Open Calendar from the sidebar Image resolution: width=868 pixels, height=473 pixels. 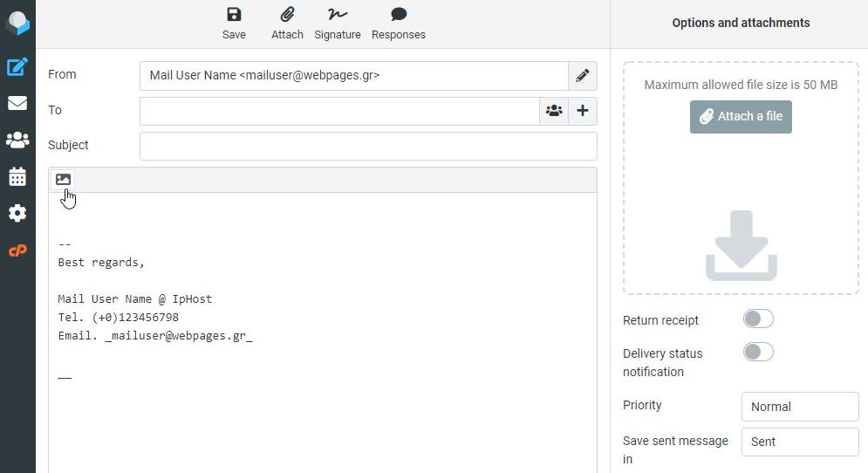tap(17, 176)
